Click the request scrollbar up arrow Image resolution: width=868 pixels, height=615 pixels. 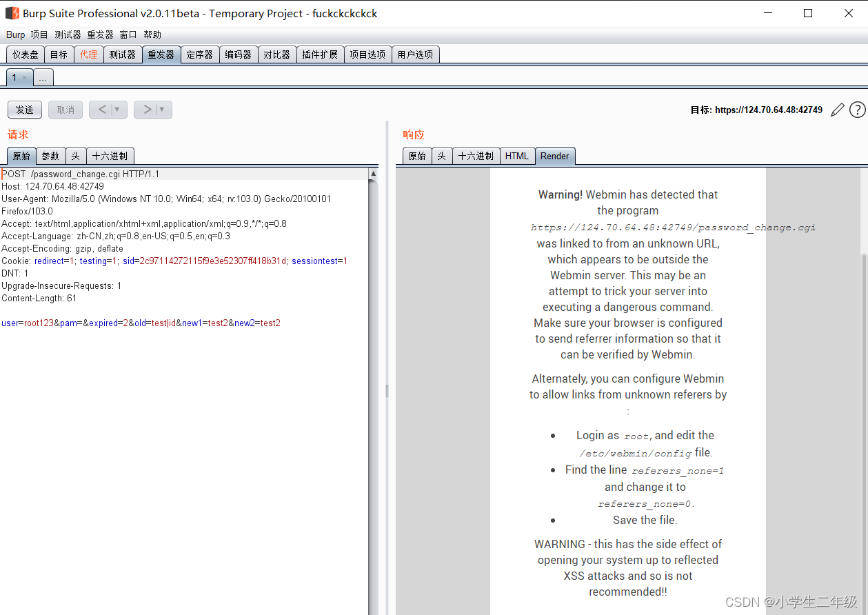pos(374,174)
